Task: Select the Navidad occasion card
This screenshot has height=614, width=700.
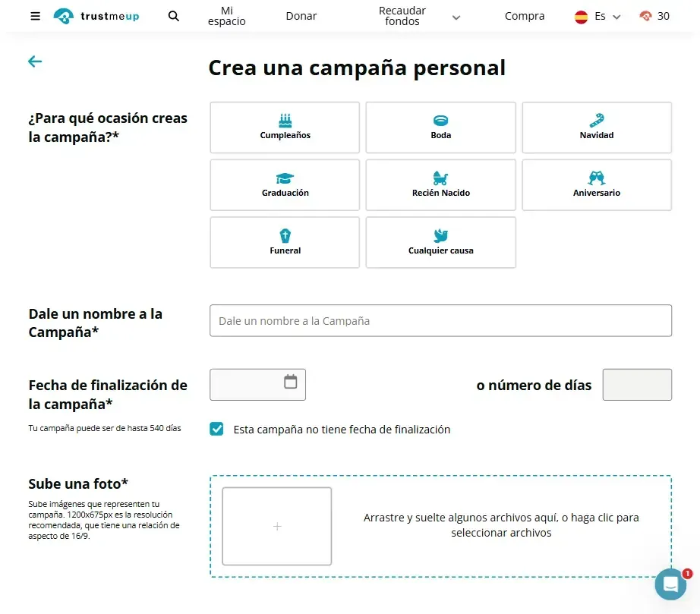Action: pyautogui.click(x=597, y=128)
